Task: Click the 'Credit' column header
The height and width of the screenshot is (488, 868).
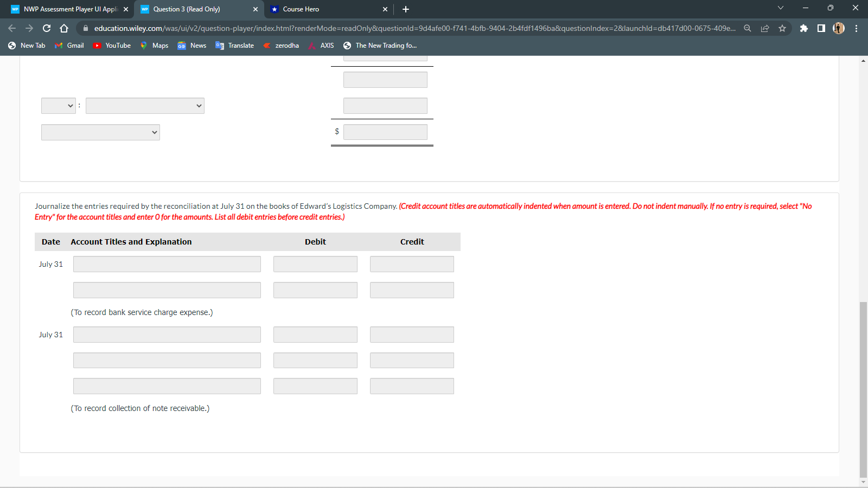Action: pos(412,242)
